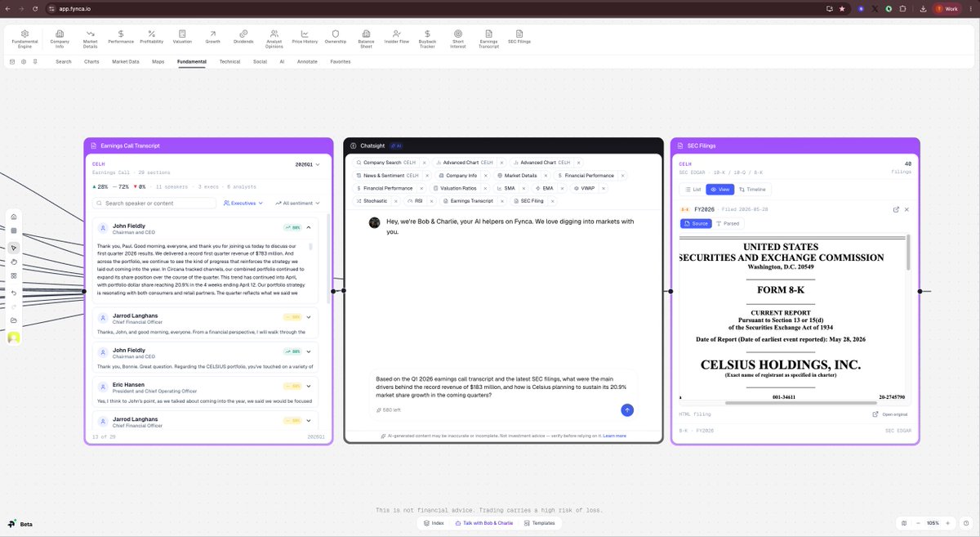Viewport: 980px width, 537px height.
Task: Click the undo arrow in left sidebar
Action: pyautogui.click(x=14, y=293)
